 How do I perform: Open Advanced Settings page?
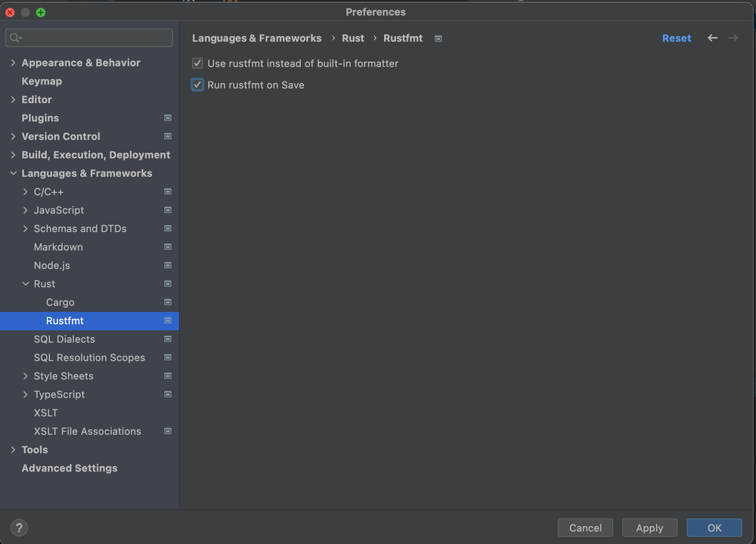click(x=70, y=468)
